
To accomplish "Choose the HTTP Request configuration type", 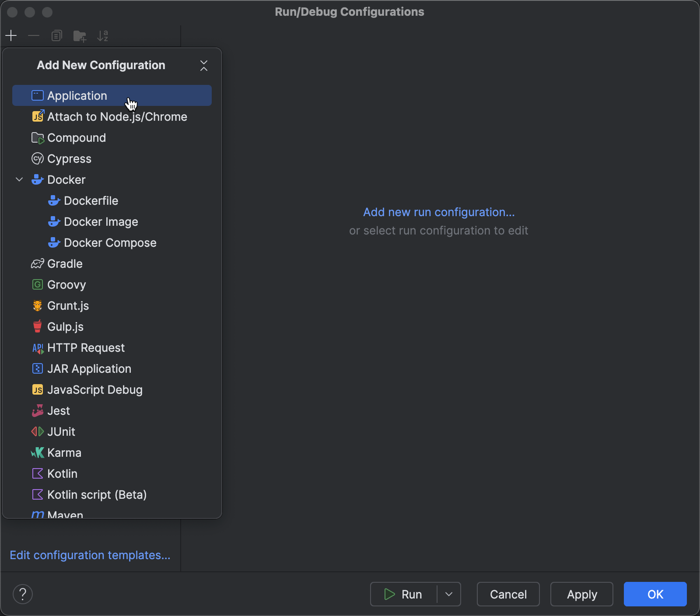I will [x=86, y=347].
